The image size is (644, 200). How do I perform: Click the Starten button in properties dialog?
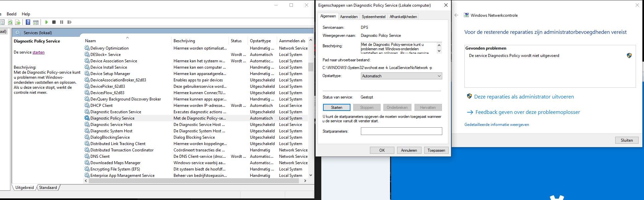click(336, 108)
